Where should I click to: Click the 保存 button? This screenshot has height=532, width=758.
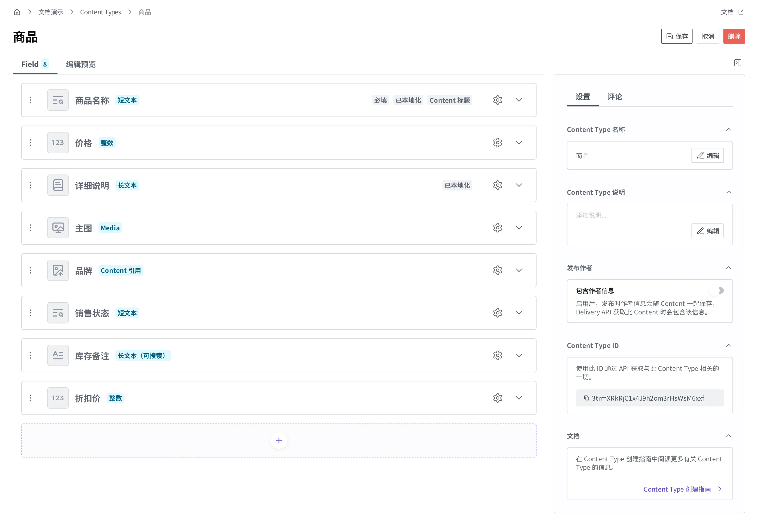click(x=677, y=36)
